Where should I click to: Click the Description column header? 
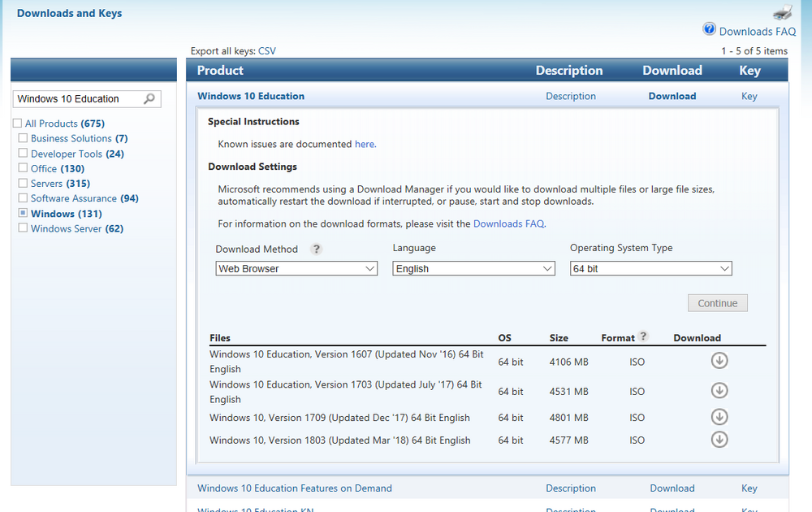(569, 71)
